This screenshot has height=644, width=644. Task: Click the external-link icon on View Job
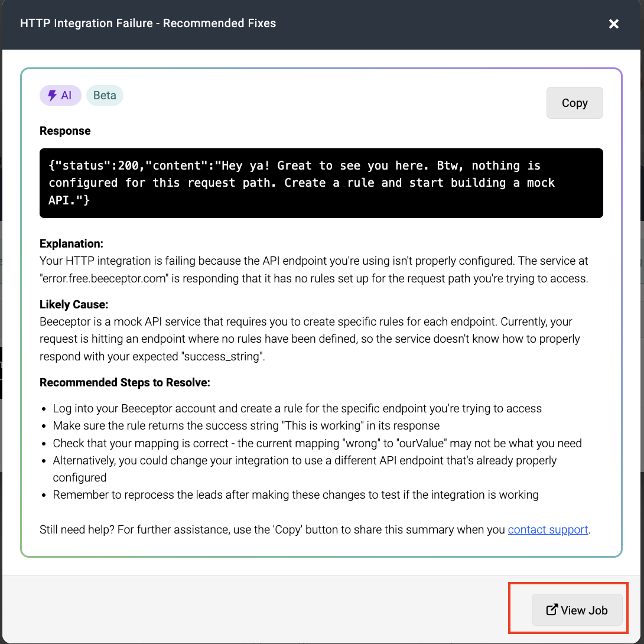[x=552, y=610]
